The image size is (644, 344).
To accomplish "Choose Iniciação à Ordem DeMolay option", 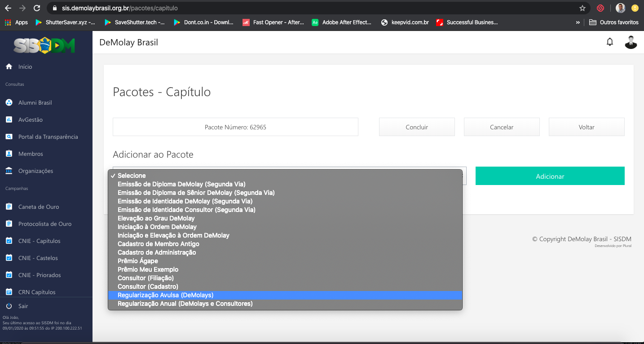I will (157, 227).
